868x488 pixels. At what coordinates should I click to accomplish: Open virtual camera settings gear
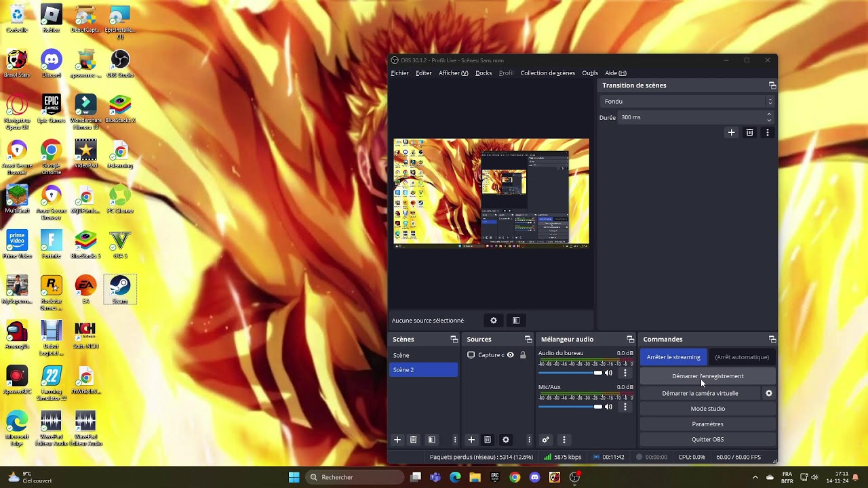click(769, 393)
